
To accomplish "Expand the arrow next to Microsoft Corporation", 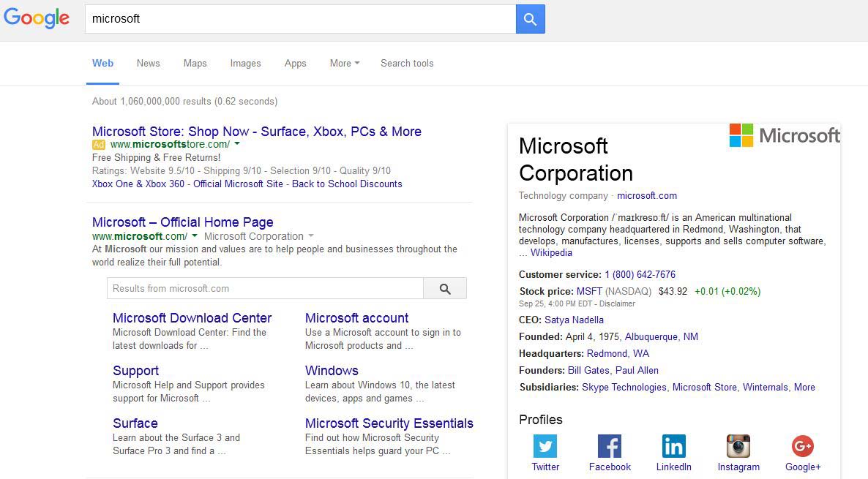I will click(311, 236).
